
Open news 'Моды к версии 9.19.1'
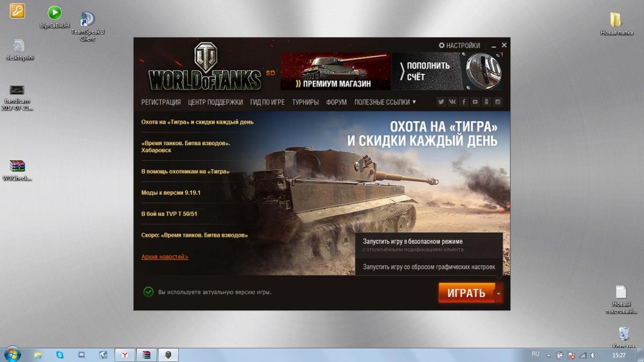tap(171, 192)
